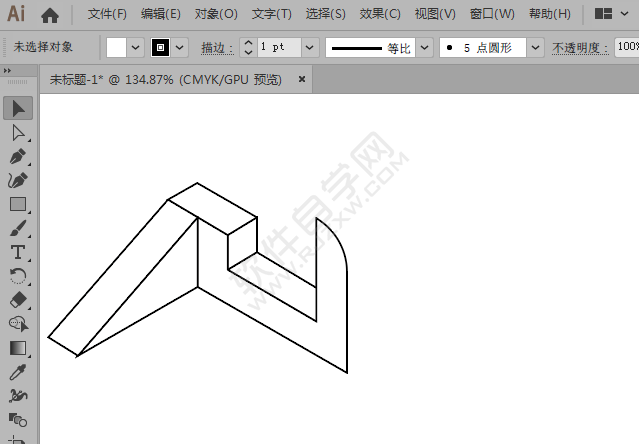Select the Rotate tool

point(18,276)
